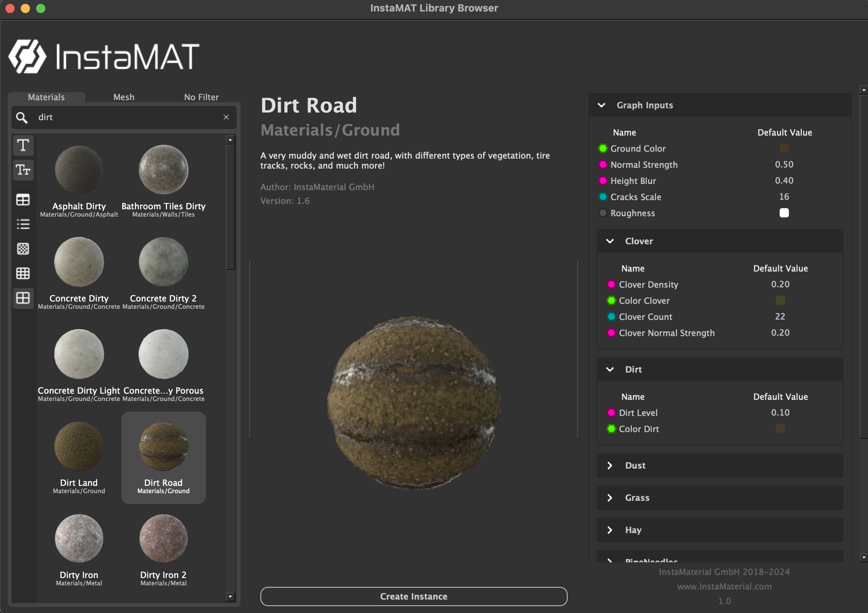Select the Concrete Dirty material
Viewport: 868px width, 613px height.
pos(79,273)
